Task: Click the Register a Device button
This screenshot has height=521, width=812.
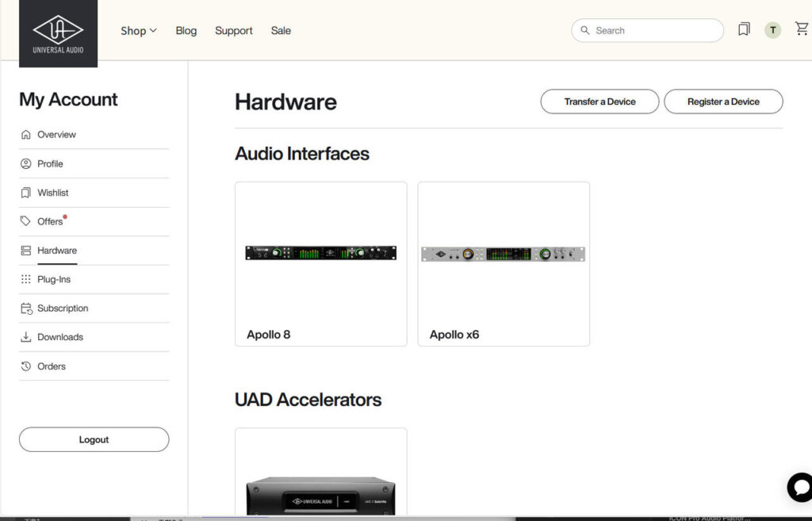Action: [723, 102]
